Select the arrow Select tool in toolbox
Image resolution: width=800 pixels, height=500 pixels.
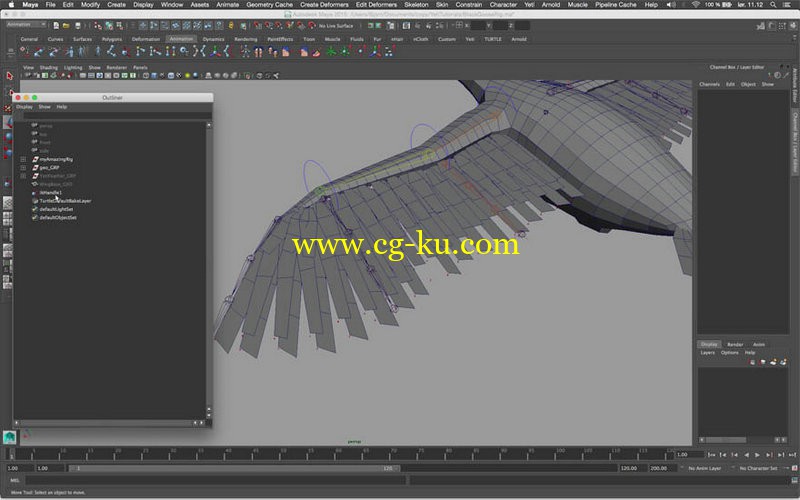(9, 76)
